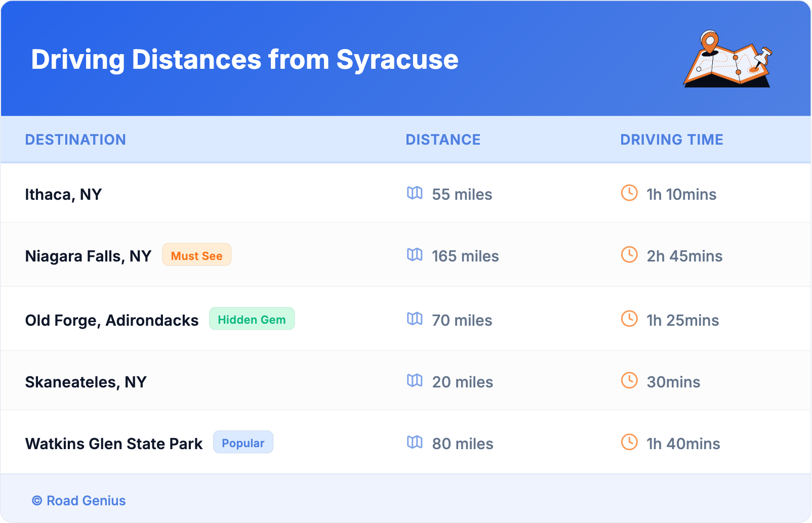This screenshot has height=523, width=812.
Task: Click the clock icon beside 2h 45mins
Action: pos(629,255)
